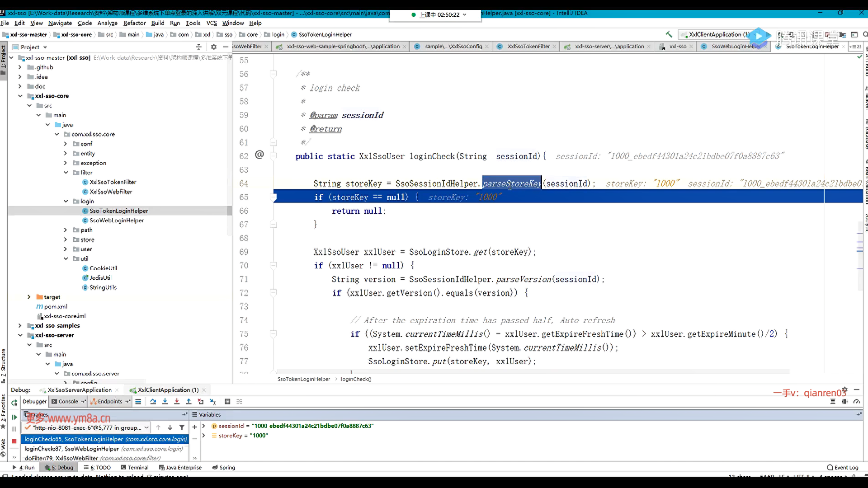
Task: Open the Terminal tool window
Action: point(135,468)
